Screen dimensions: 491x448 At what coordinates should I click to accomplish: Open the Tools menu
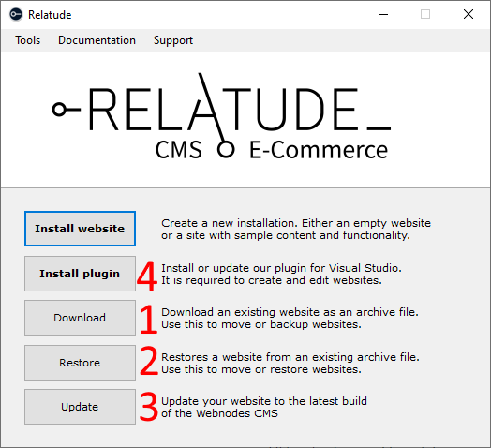pos(28,40)
